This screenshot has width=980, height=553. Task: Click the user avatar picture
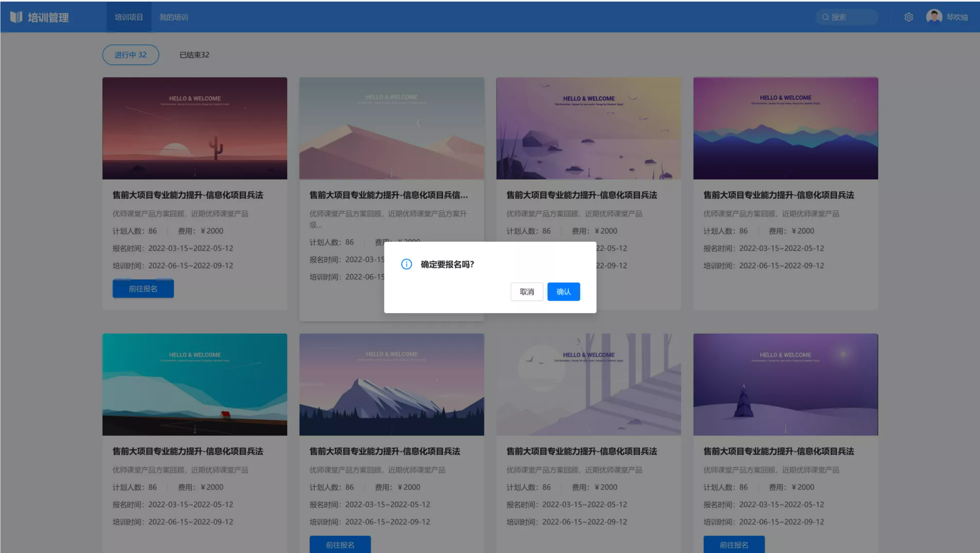pyautogui.click(x=934, y=17)
